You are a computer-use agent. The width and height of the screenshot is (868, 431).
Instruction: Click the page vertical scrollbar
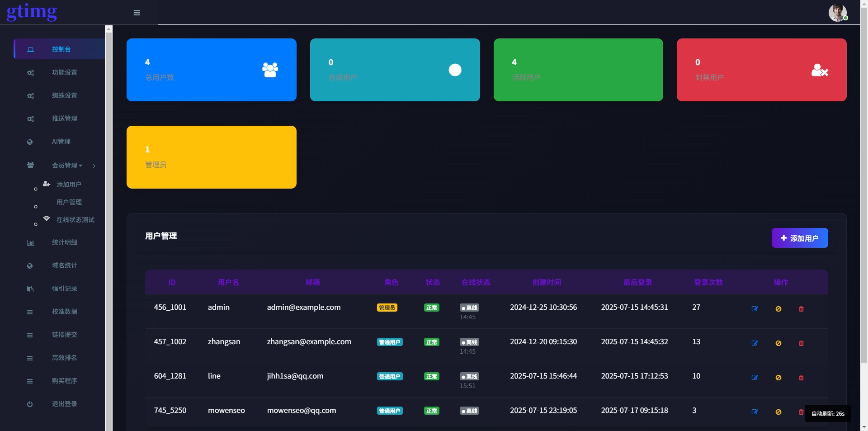coord(864,185)
